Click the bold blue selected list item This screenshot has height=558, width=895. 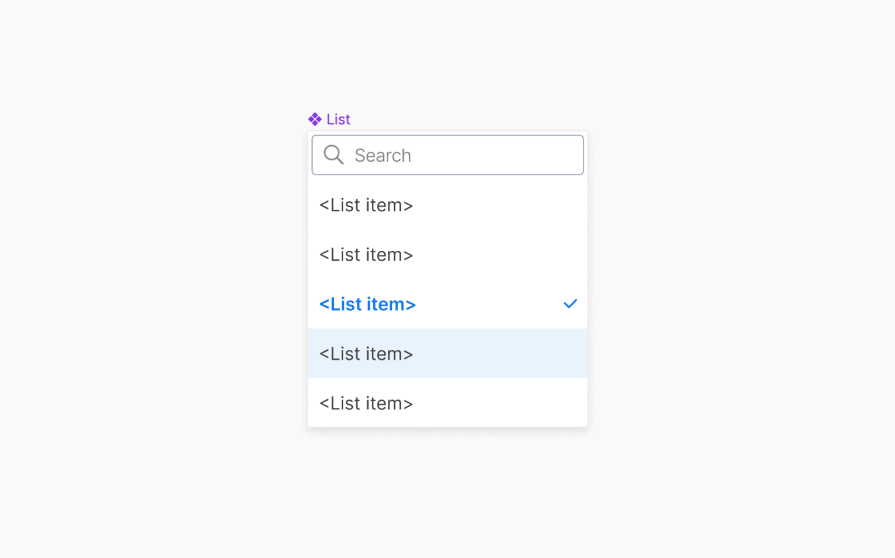(x=367, y=304)
